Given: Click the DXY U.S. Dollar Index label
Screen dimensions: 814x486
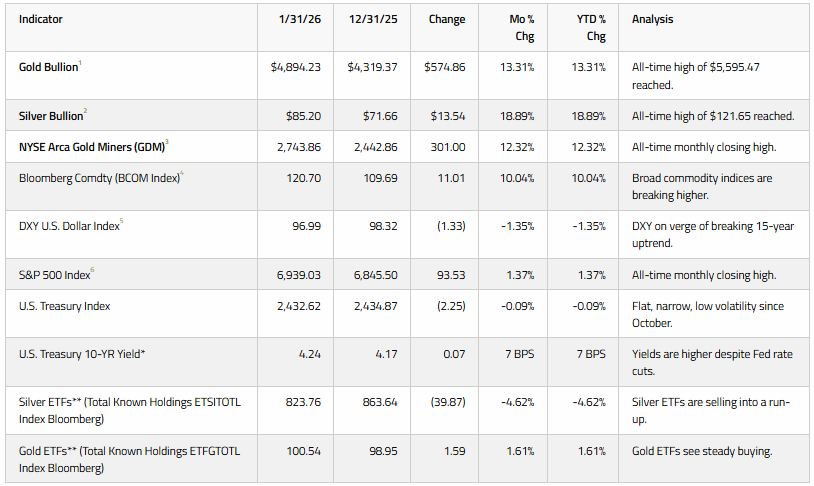Looking at the screenshot, I should pos(69,226).
